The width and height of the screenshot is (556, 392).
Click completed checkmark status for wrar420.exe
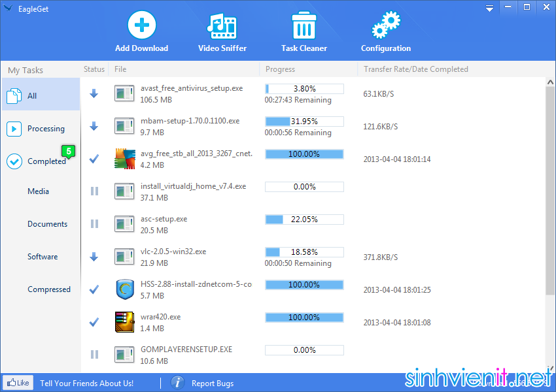[x=94, y=322]
